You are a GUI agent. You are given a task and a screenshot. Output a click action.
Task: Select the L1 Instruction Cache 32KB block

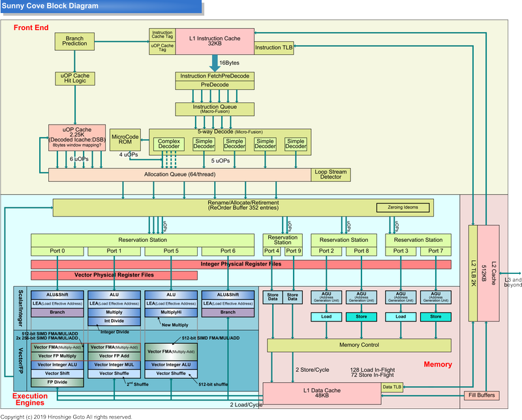215,41
